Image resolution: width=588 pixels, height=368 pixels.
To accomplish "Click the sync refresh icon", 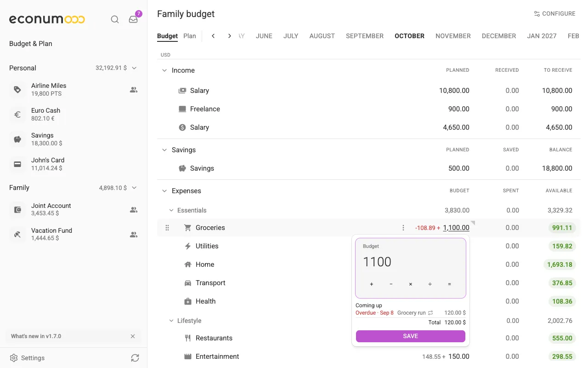I will [135, 357].
